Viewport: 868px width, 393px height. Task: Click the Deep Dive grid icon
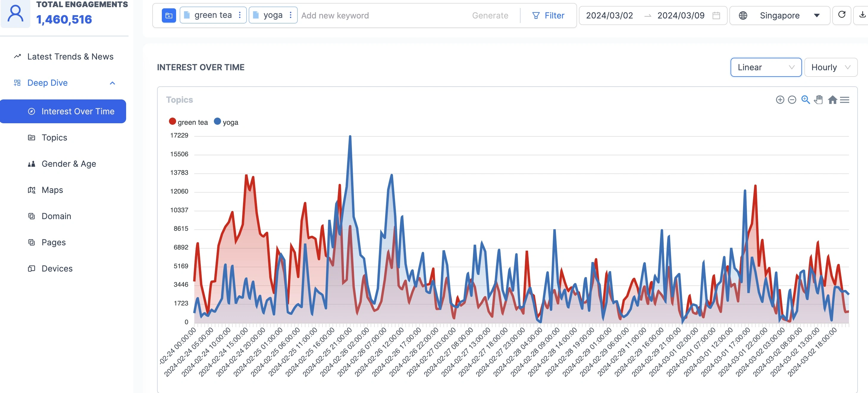[17, 83]
